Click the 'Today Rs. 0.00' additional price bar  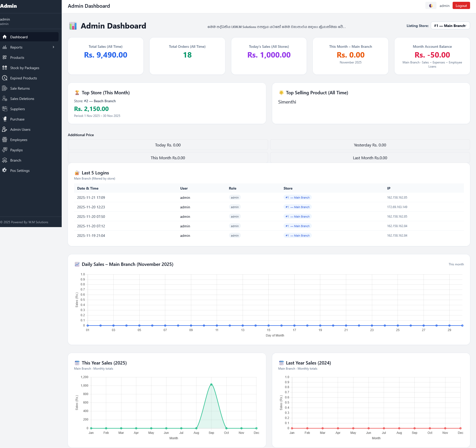(168, 145)
